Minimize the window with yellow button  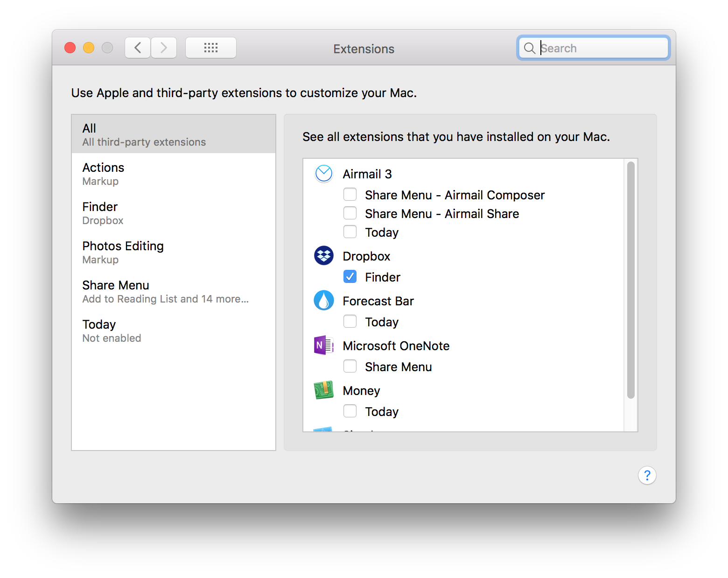pyautogui.click(x=89, y=48)
